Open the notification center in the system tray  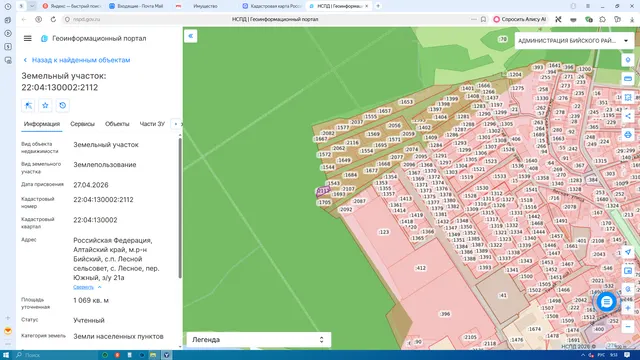[x=627, y=355]
